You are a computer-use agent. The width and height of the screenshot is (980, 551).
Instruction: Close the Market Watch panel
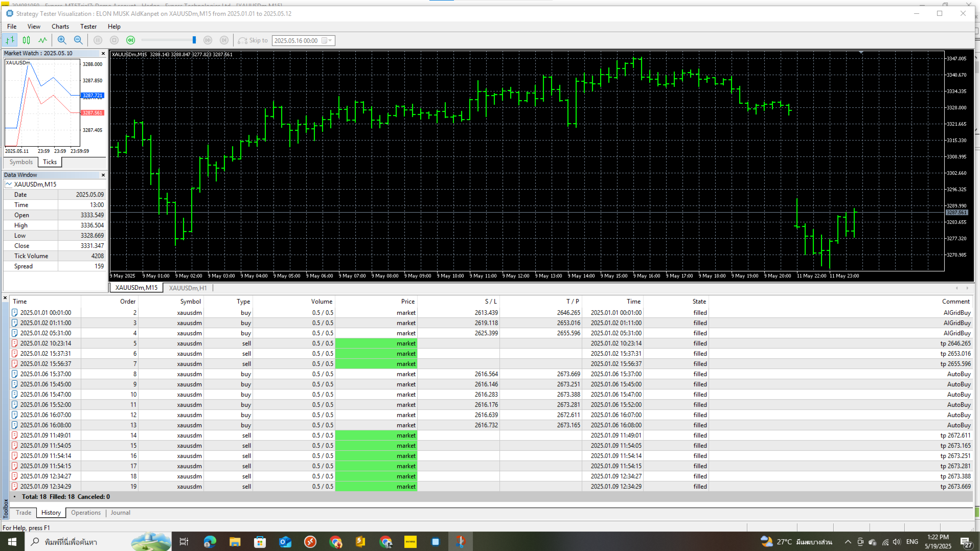coord(103,53)
